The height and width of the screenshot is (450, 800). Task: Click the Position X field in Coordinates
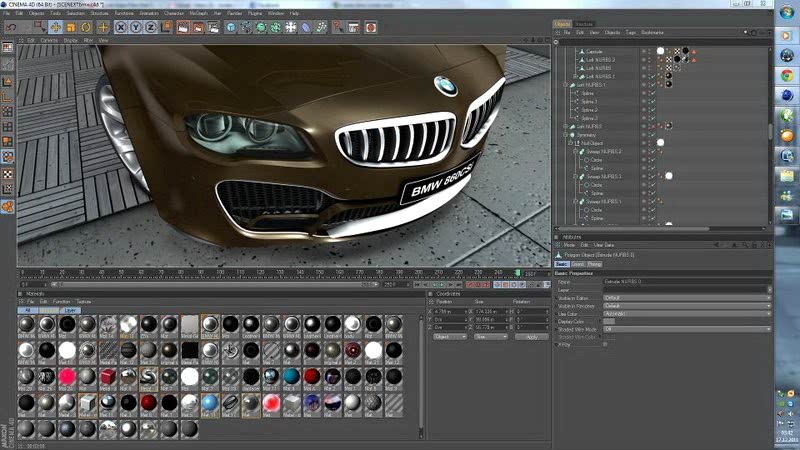pyautogui.click(x=450, y=311)
